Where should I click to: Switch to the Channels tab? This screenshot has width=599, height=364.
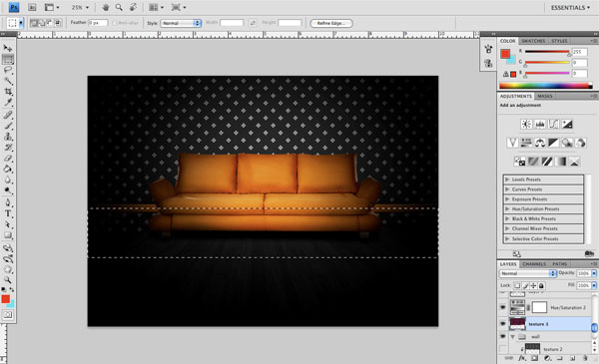[x=534, y=264]
